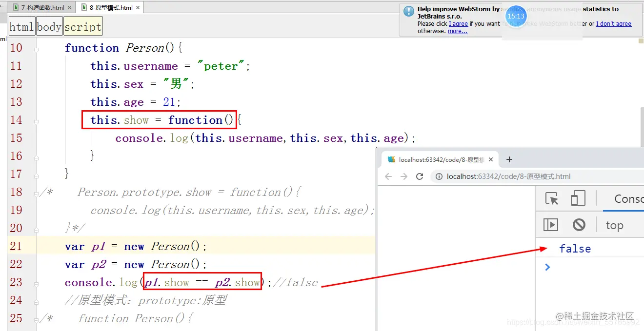Open the 'top' JavaScript context dropdown
The width and height of the screenshot is (644, 331).
click(x=615, y=225)
